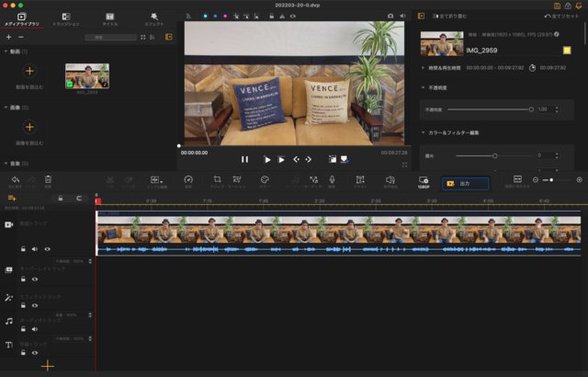Viewport: 588px width, 377px height.
Task: Switch to the トランジション tab
Action: pyautogui.click(x=66, y=18)
